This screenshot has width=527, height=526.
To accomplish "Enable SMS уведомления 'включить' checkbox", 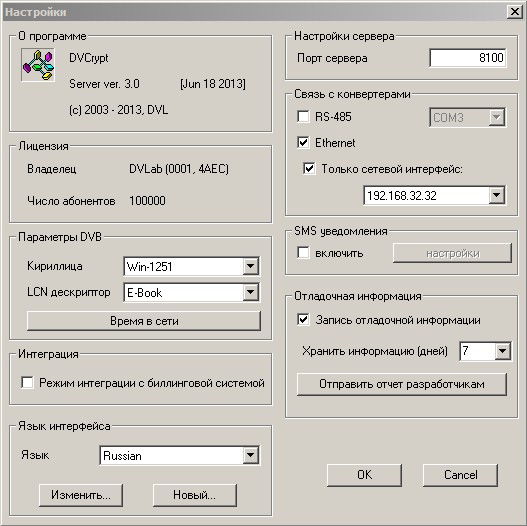I will 303,252.
